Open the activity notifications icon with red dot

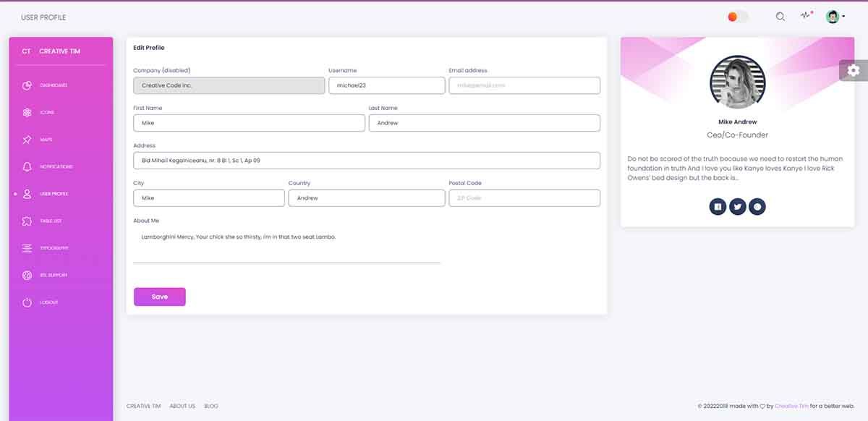(806, 16)
